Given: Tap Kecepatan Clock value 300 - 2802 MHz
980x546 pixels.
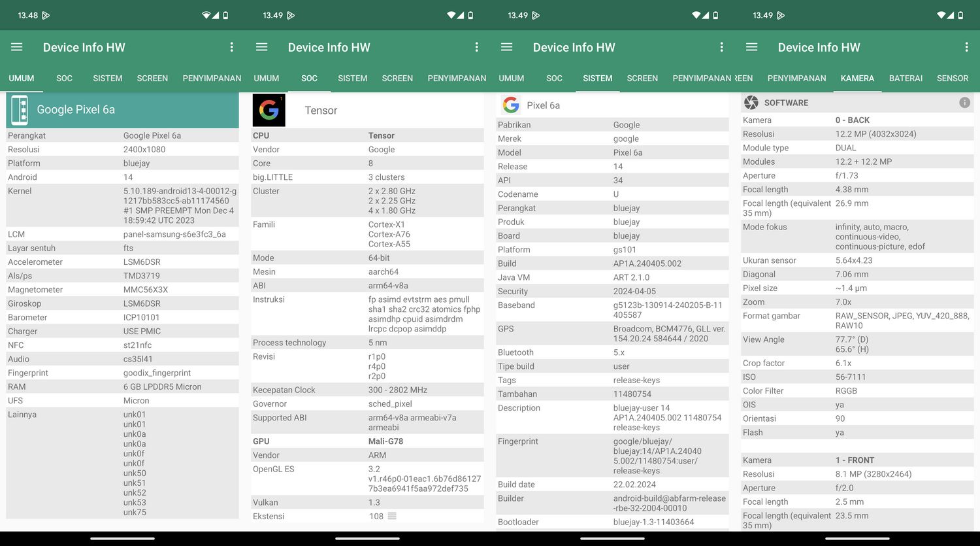Looking at the screenshot, I should 398,390.
